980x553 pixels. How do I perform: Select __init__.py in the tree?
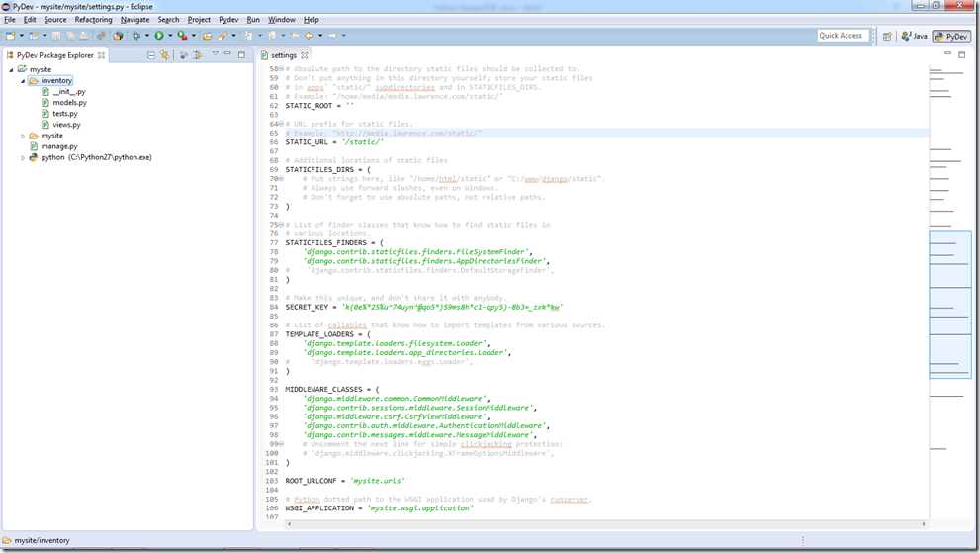(x=69, y=92)
